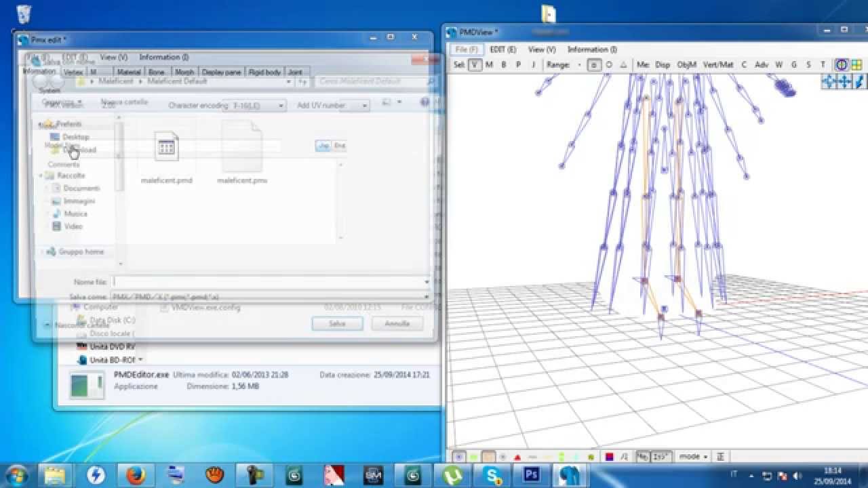Image resolution: width=868 pixels, height=488 pixels.
Task: Toggle the tan square icon in PMDView bottom bar
Action: 489,457
